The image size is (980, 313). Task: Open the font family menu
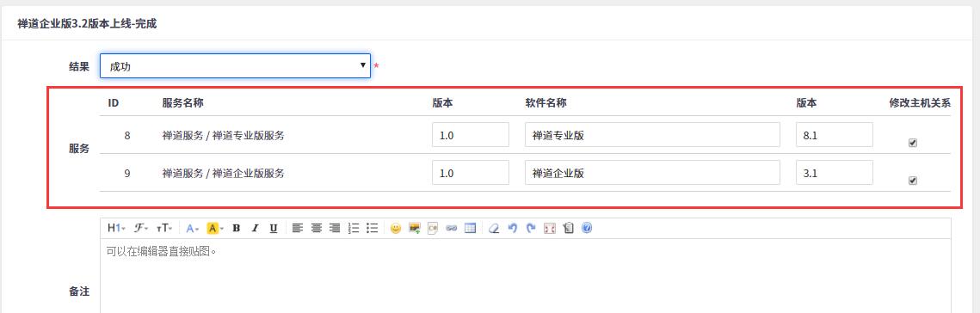coord(140,229)
